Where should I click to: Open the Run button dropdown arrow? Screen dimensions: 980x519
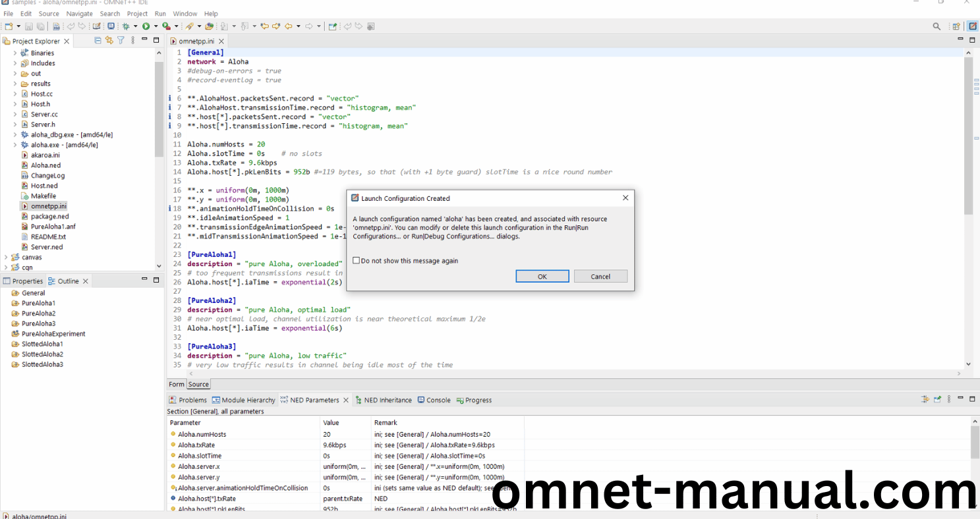[156, 26]
